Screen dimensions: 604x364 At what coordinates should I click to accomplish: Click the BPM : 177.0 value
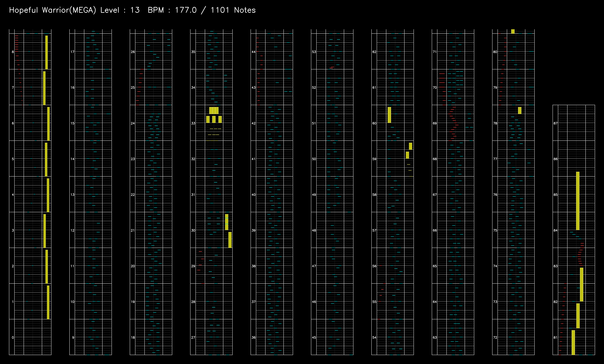(172, 10)
